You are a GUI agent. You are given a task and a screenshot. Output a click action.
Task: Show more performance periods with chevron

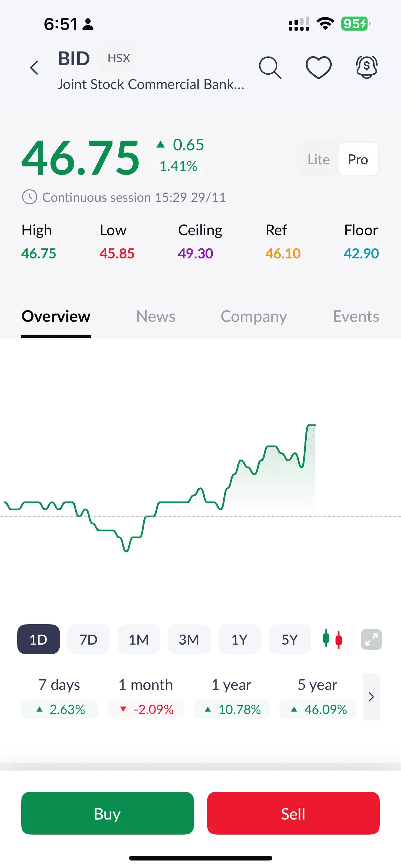pyautogui.click(x=371, y=696)
